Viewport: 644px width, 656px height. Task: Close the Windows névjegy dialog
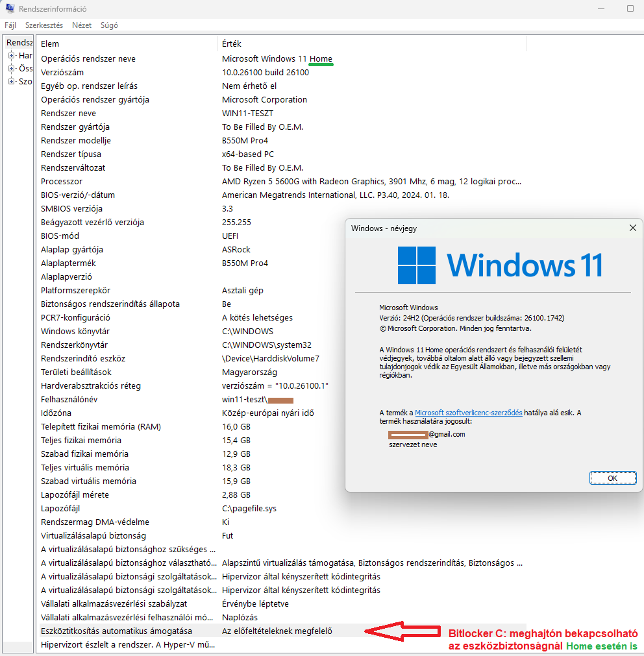pyautogui.click(x=633, y=228)
